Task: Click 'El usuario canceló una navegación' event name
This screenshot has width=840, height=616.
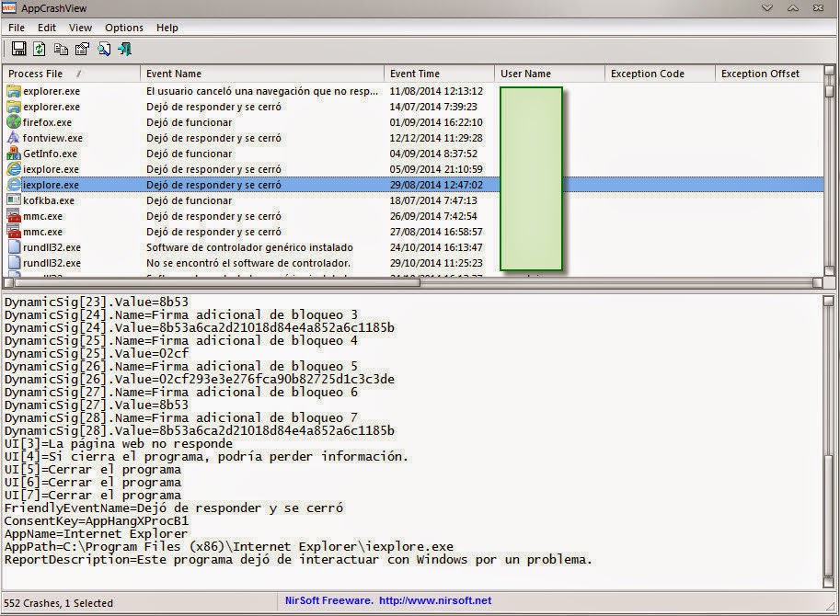Action: [262, 91]
